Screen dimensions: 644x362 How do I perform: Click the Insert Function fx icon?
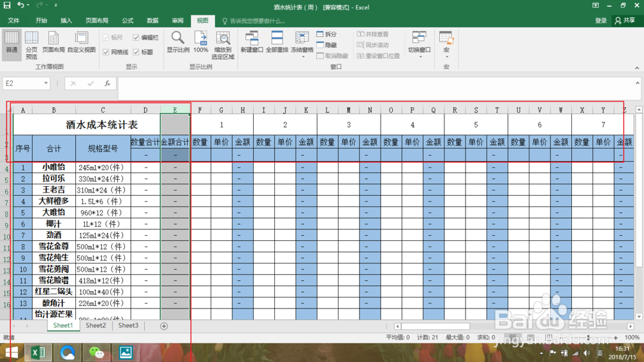tap(107, 83)
